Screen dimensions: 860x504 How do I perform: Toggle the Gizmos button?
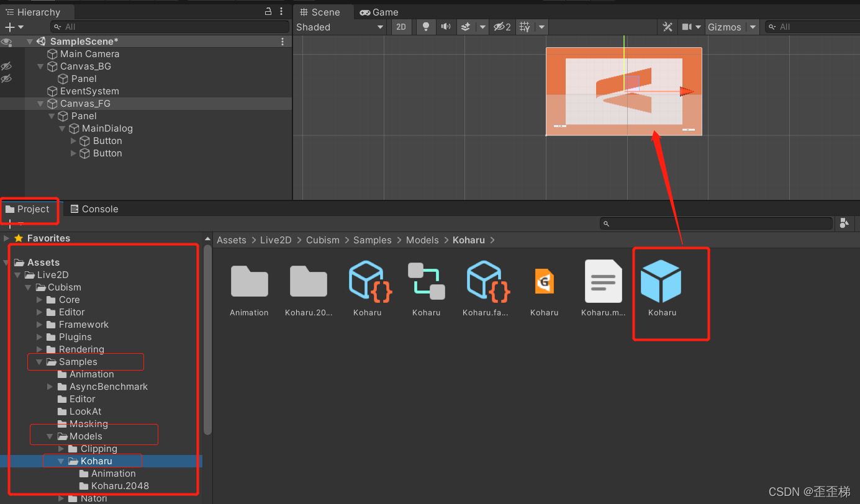[x=724, y=27]
